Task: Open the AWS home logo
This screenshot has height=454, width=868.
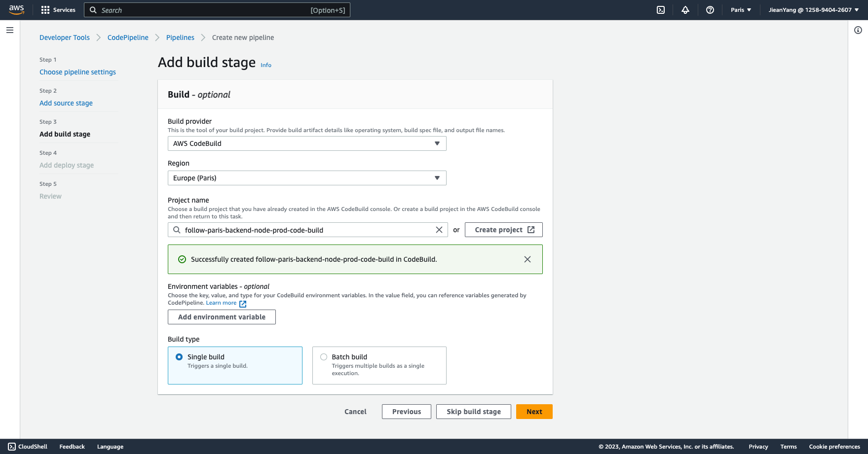Action: coord(16,10)
